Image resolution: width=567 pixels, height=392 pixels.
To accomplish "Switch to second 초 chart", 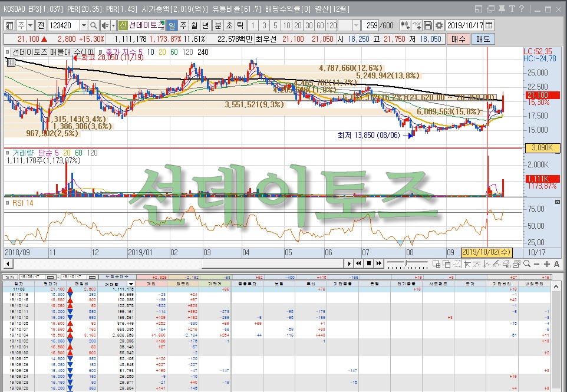I will pyautogui.click(x=229, y=25).
